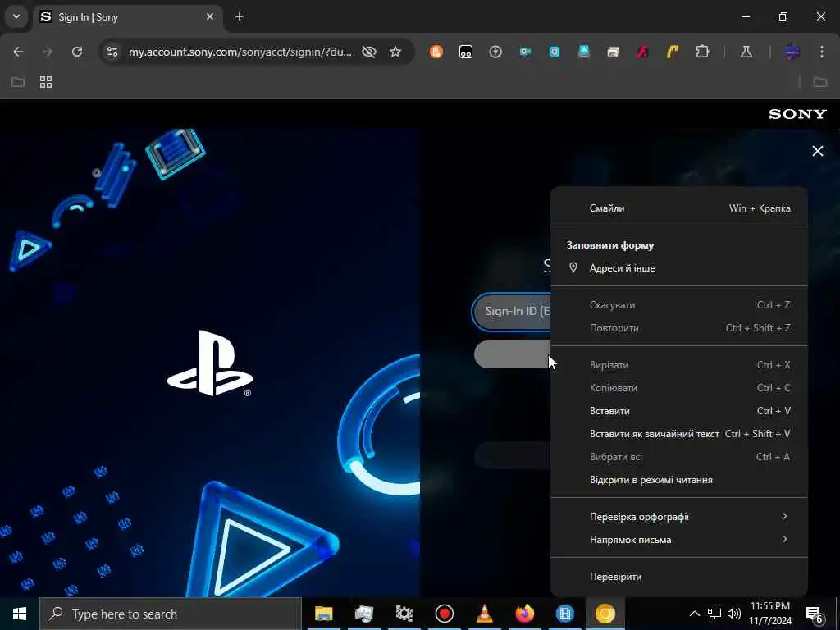Image resolution: width=840 pixels, height=630 pixels.
Task: Choose Повторити in the context menu
Action: point(679,328)
